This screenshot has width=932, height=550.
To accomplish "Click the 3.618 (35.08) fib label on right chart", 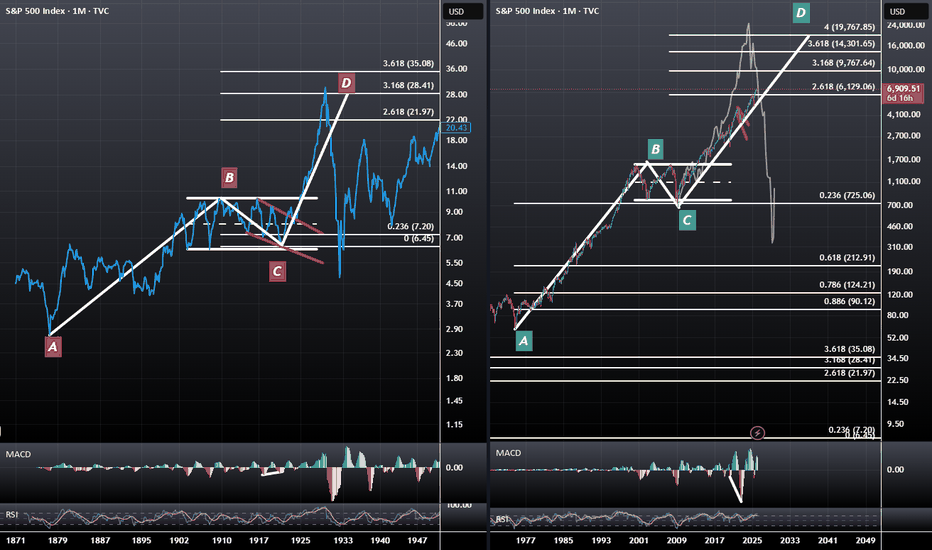I will click(x=849, y=349).
